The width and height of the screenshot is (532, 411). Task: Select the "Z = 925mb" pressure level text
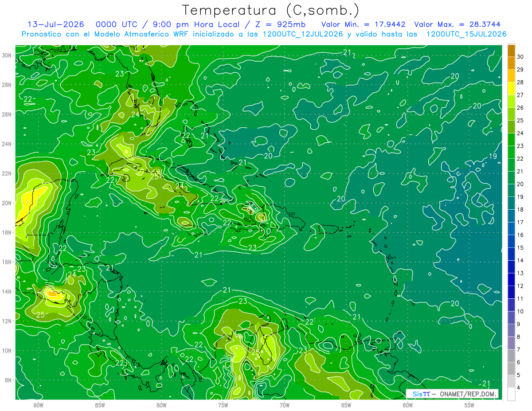coord(279,24)
